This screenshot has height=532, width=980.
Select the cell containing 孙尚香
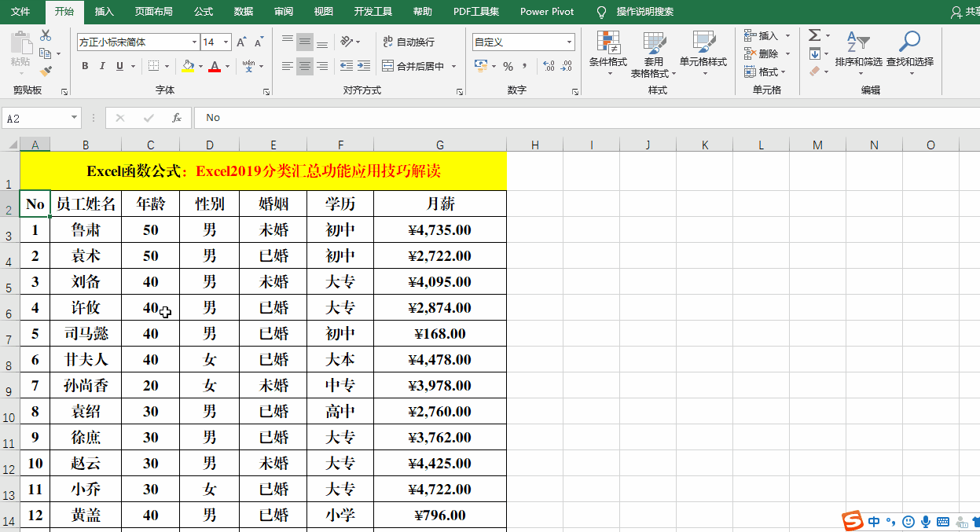click(x=86, y=386)
